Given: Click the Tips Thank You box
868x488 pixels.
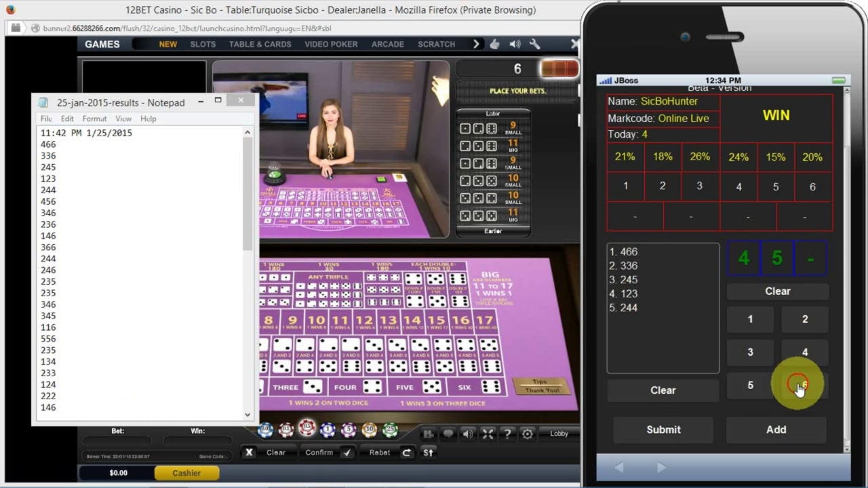Looking at the screenshot, I should click(x=542, y=386).
